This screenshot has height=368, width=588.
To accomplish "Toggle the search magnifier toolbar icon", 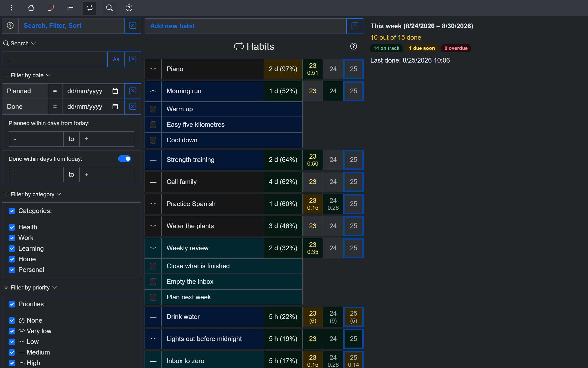I will 109,8.
